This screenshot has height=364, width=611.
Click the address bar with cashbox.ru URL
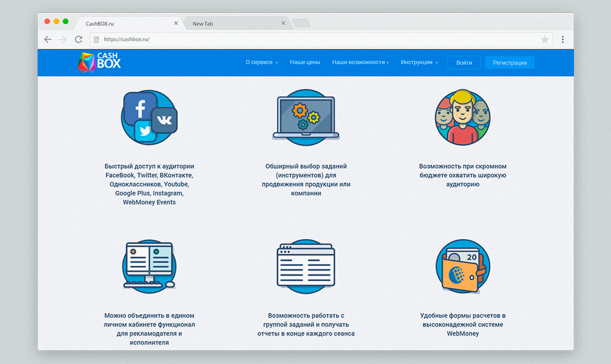[x=322, y=39]
